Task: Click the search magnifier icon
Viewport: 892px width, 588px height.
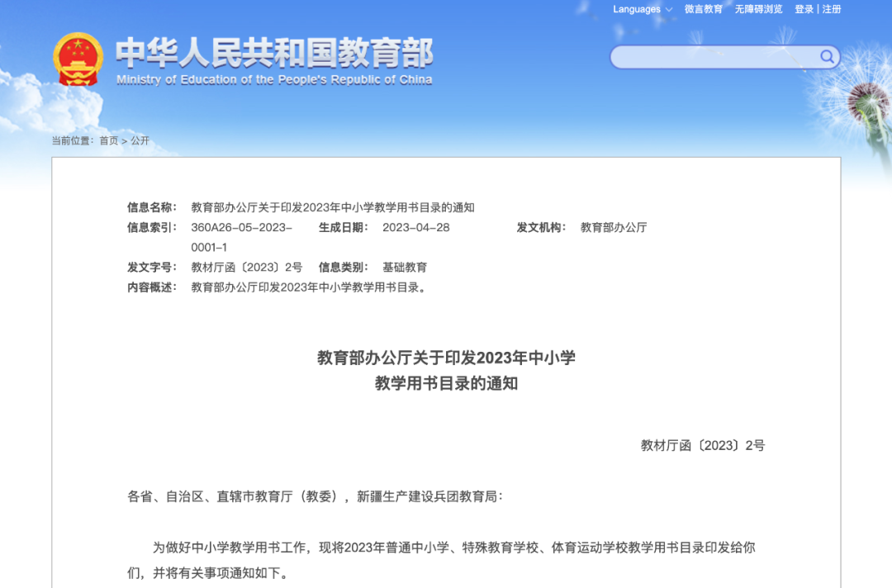Action: (827, 57)
